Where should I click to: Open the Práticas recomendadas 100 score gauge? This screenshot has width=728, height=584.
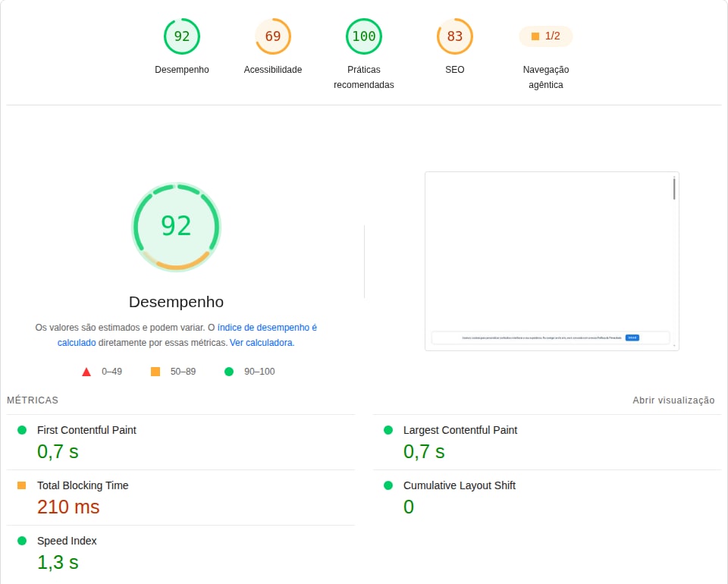point(364,36)
